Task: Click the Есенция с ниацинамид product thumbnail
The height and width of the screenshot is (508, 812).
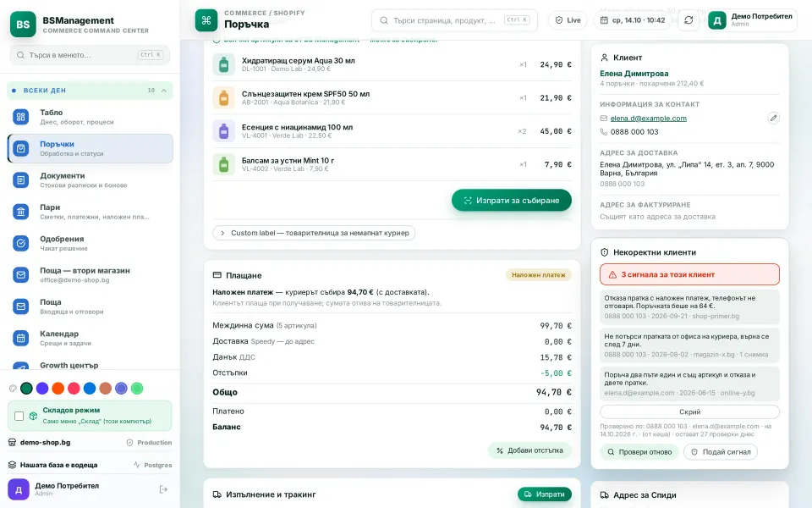Action: [x=223, y=131]
